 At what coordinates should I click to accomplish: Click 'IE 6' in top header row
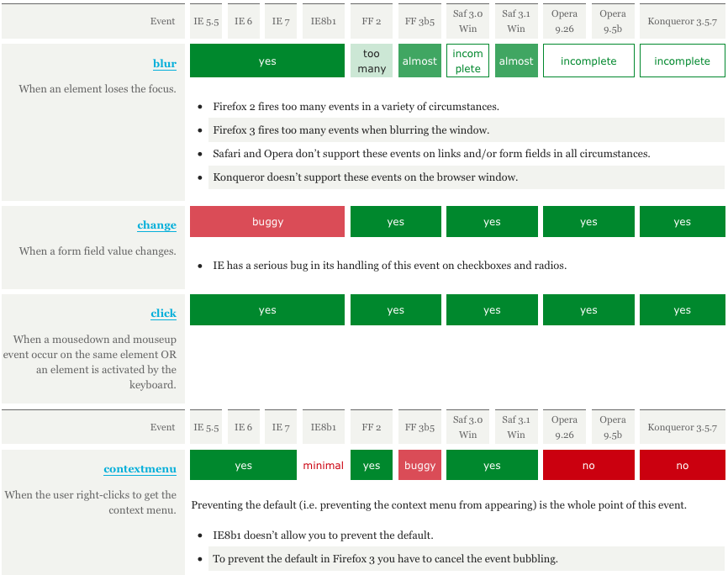point(243,21)
